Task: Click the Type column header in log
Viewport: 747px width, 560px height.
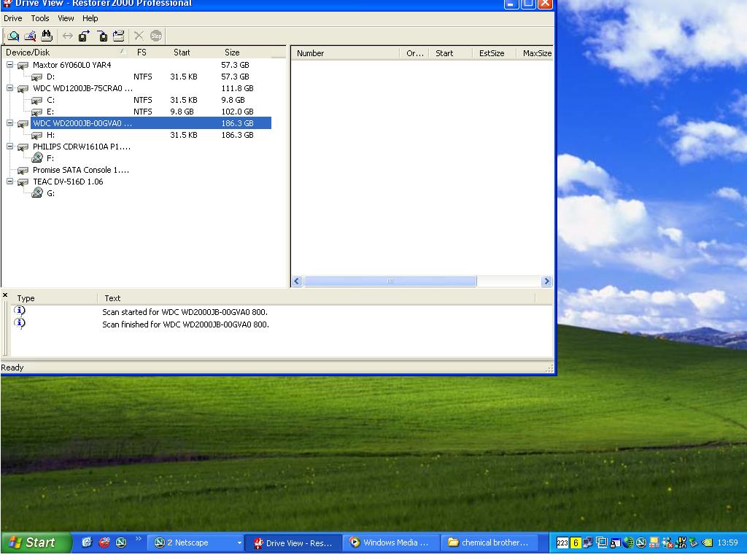Action: 53,298
